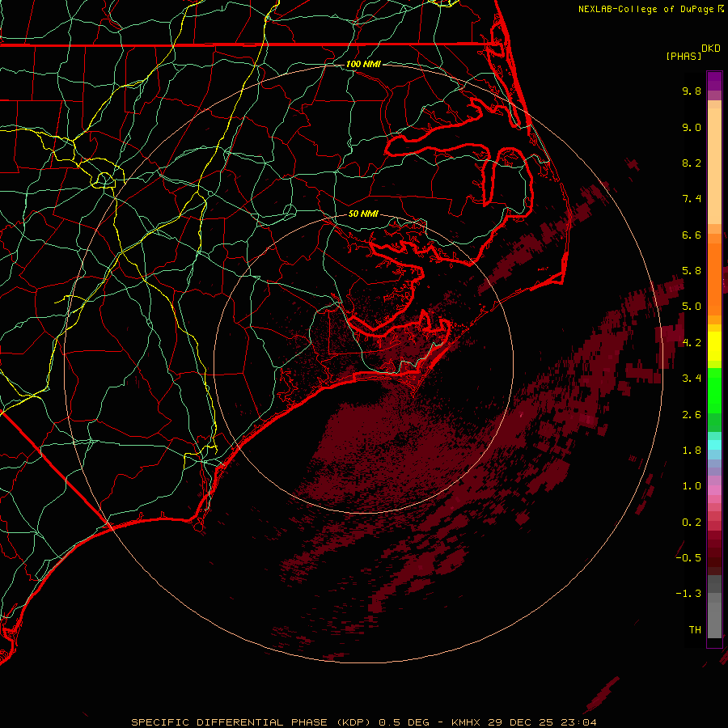Click the 9.8 value on the color scale
The width and height of the screenshot is (728, 728).
(x=692, y=91)
